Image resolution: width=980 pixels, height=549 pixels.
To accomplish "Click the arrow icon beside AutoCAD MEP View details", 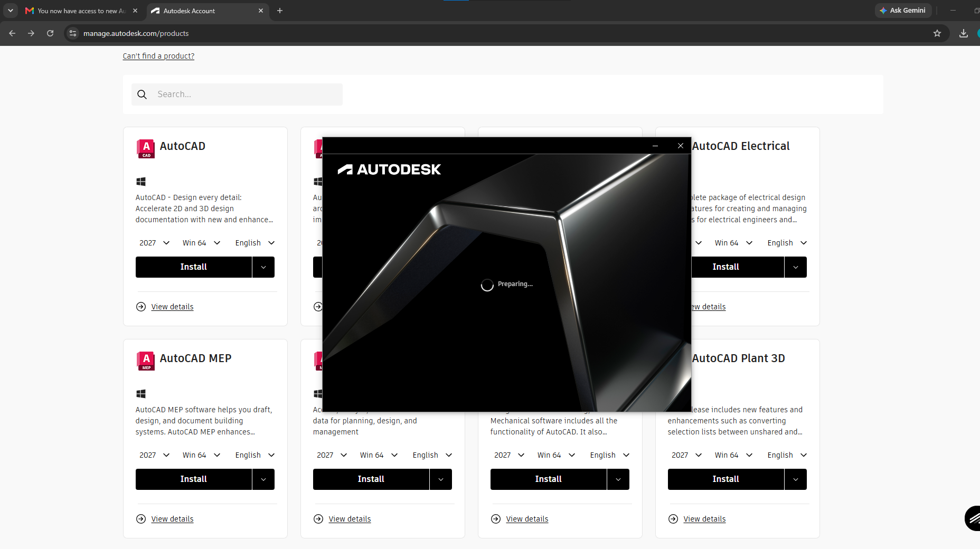I will (141, 519).
